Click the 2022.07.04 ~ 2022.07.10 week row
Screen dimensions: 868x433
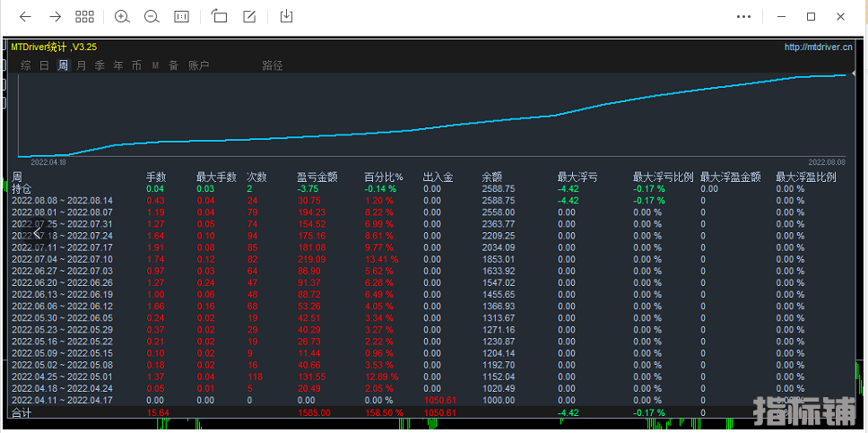pos(63,259)
